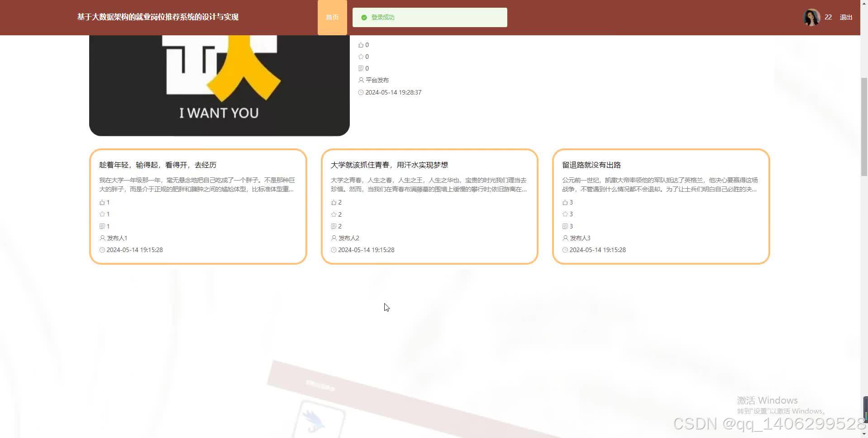Click the person icon next to 平台发布
Screen dimensions: 868x438
click(x=361, y=80)
